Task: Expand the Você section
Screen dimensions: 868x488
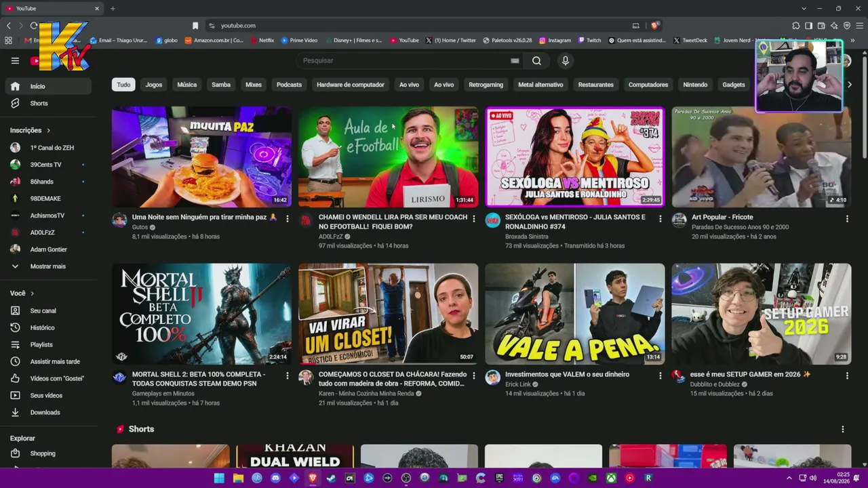Action: click(22, 293)
